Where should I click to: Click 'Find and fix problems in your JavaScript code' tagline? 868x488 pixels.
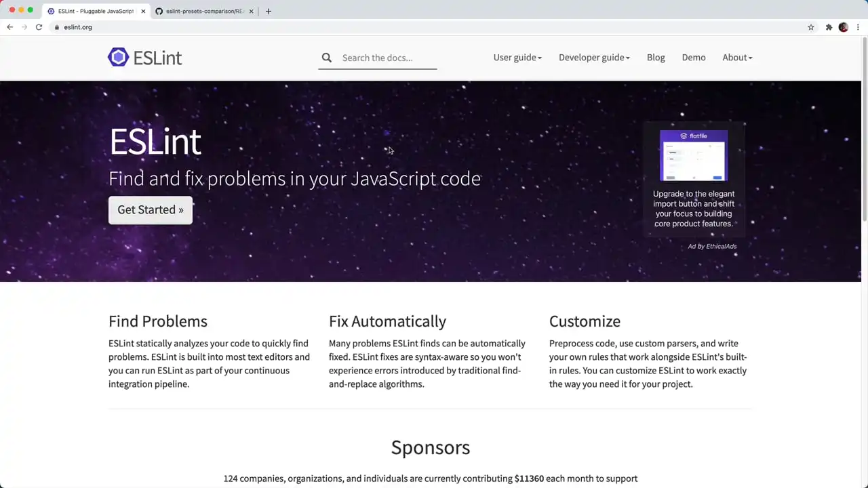pos(294,179)
